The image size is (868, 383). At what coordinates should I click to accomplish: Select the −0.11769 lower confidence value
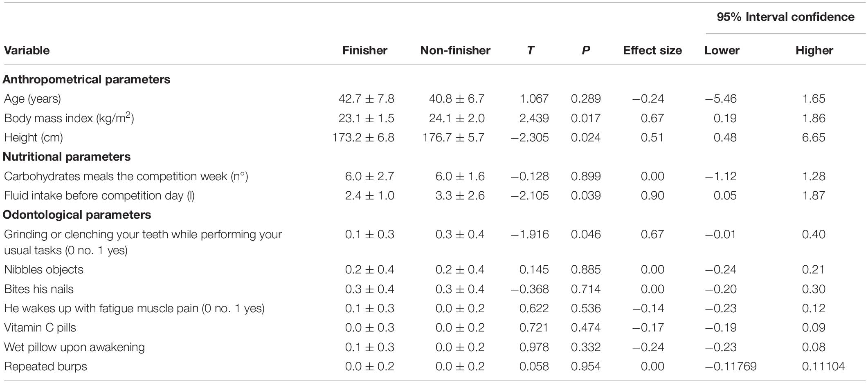731,367
